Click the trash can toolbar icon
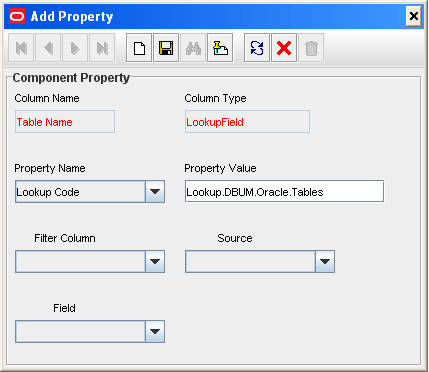Screen dimensions: 429x372 pos(311,48)
